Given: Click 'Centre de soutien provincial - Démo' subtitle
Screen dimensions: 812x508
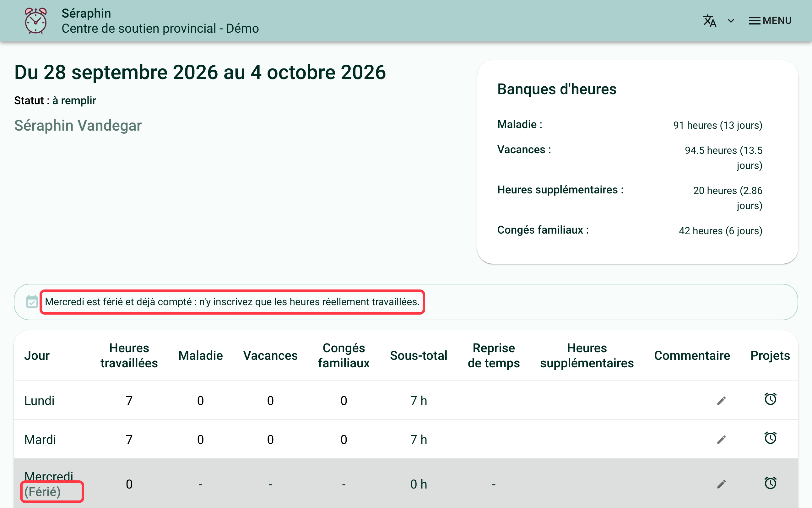Looking at the screenshot, I should coord(160,29).
